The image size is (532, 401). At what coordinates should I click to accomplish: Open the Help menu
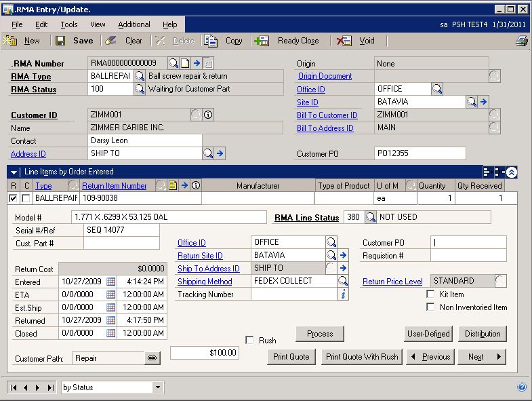click(x=169, y=24)
